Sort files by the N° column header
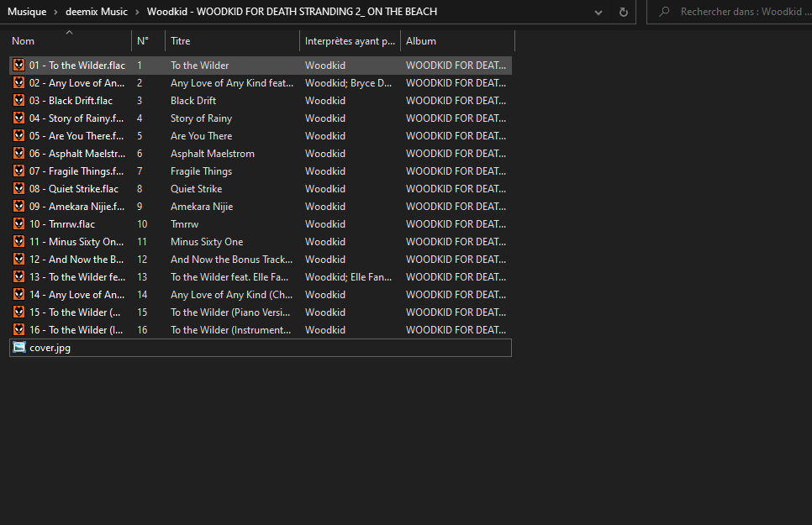The height and width of the screenshot is (525, 812). (x=148, y=41)
